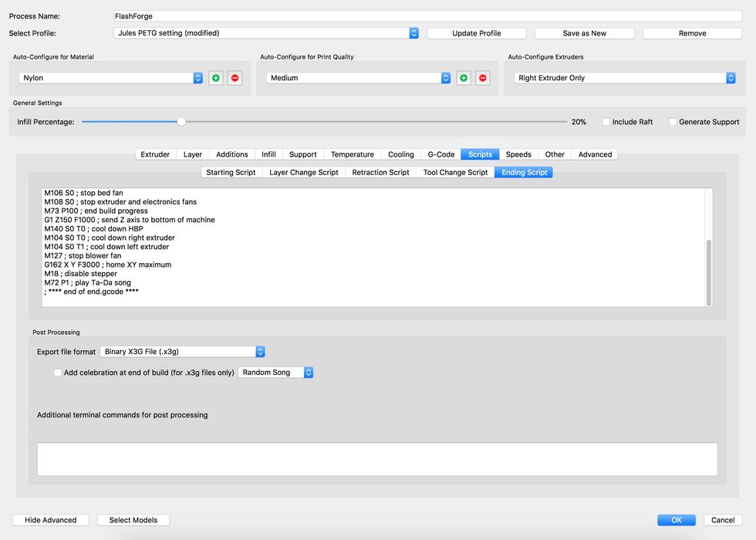Click the Infill Percentage slider handle
The width and height of the screenshot is (756, 540).
pos(181,122)
